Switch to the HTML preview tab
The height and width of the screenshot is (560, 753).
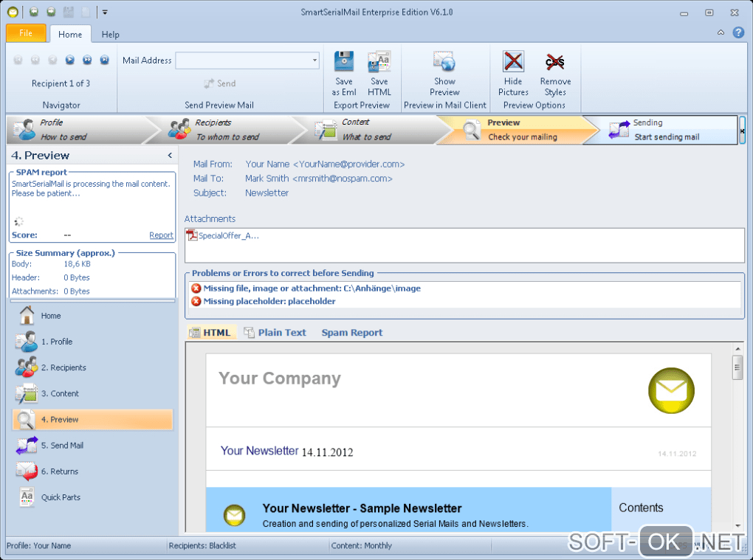point(211,333)
